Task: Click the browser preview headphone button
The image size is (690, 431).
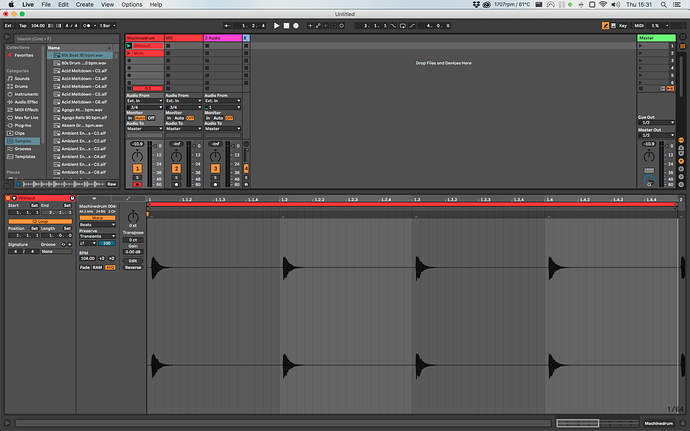Action: pos(18,184)
